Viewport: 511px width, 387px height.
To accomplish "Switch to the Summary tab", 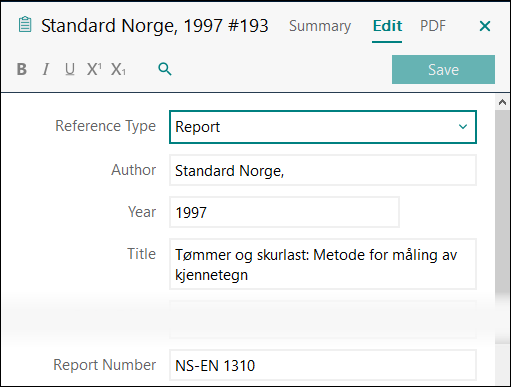I will pyautogui.click(x=320, y=26).
